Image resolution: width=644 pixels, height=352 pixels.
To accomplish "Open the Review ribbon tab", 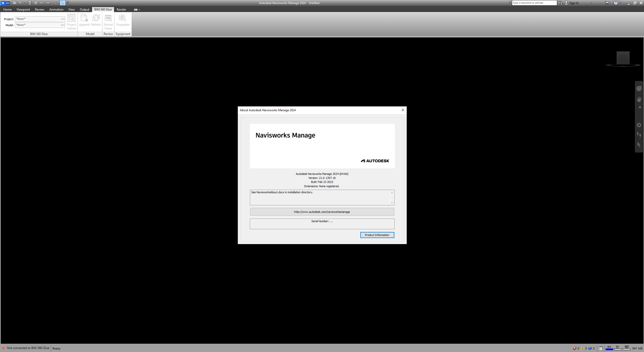I will click(x=40, y=9).
